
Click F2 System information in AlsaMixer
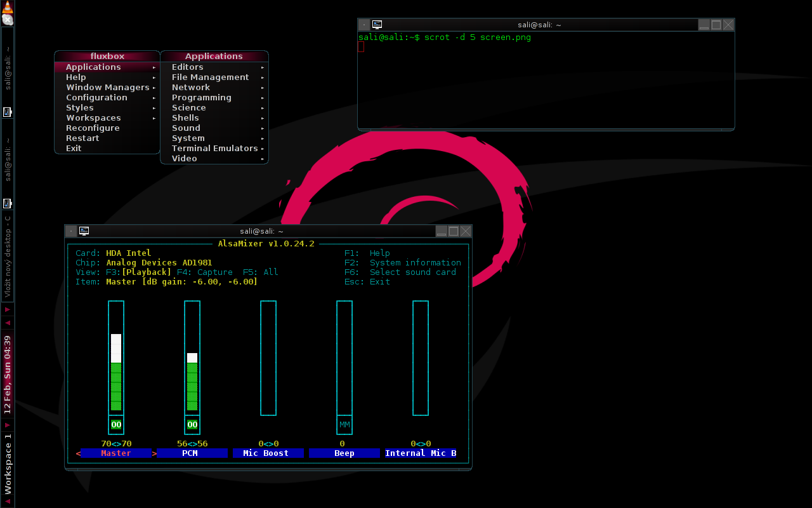pyautogui.click(x=403, y=262)
